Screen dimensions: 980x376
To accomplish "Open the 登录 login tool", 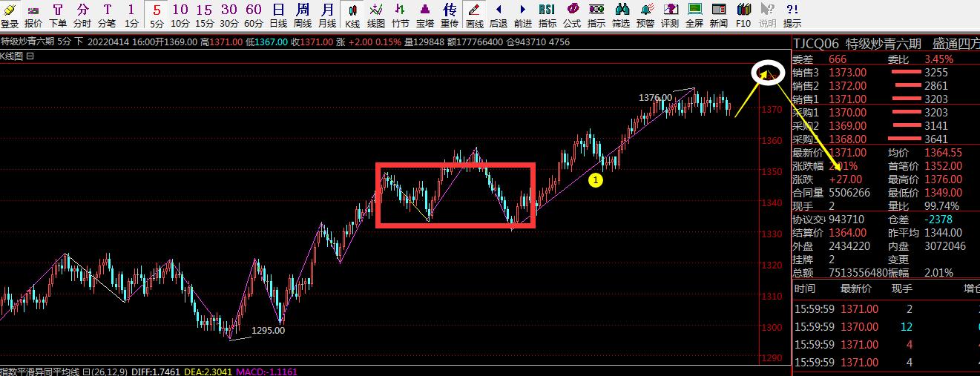I will coord(10,15).
